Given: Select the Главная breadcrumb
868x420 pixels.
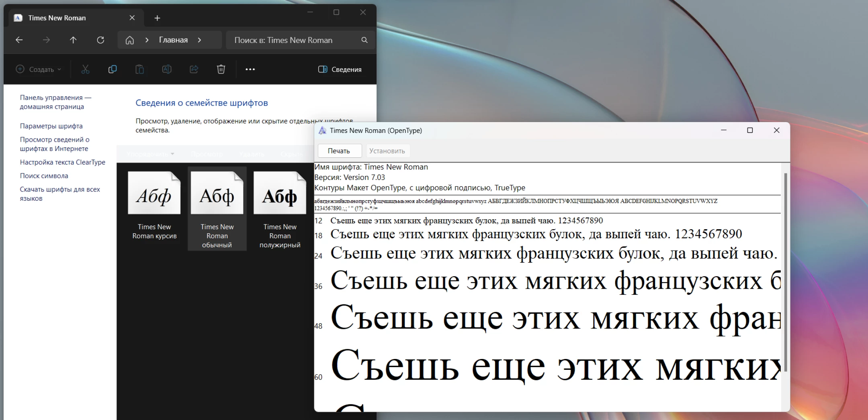Looking at the screenshot, I should tap(173, 40).
